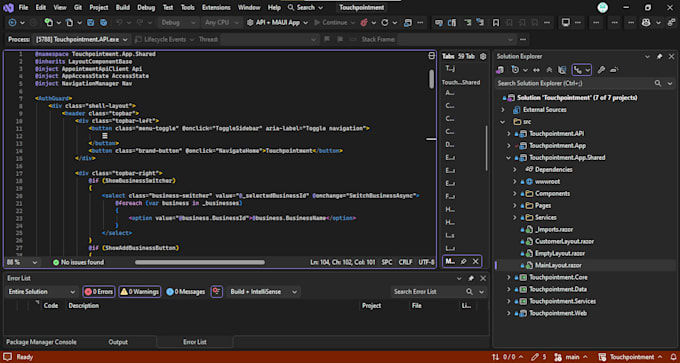Switch to the Package Manager Console tab
Screen dimensions: 680x363
pyautogui.click(x=41, y=342)
